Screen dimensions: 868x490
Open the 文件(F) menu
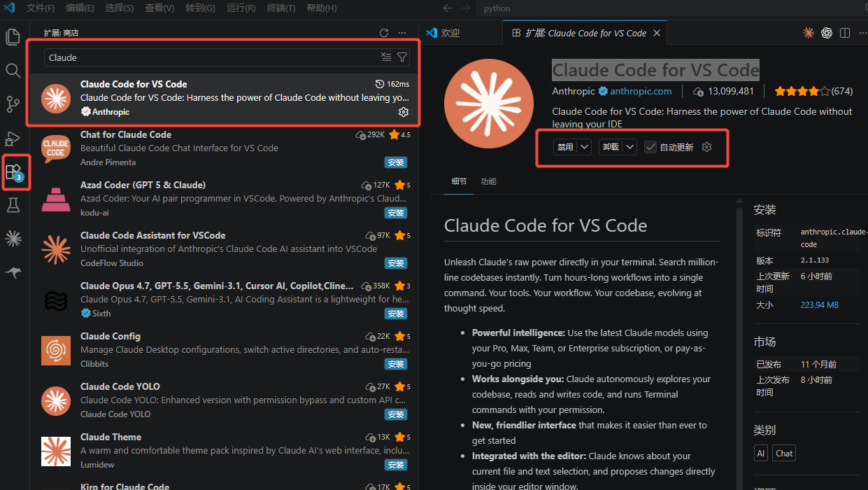pyautogui.click(x=41, y=8)
